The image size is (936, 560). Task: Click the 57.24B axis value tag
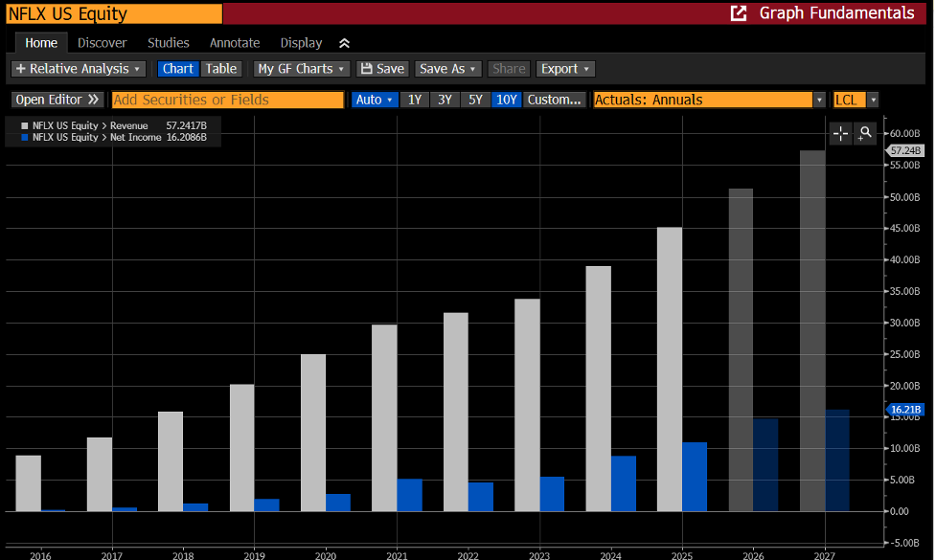coord(905,151)
